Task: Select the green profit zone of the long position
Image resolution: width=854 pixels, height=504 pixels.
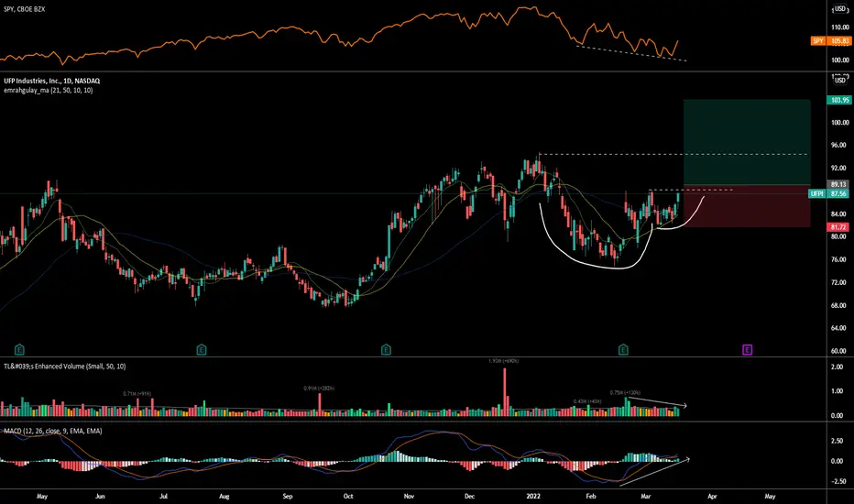Action: click(x=747, y=142)
